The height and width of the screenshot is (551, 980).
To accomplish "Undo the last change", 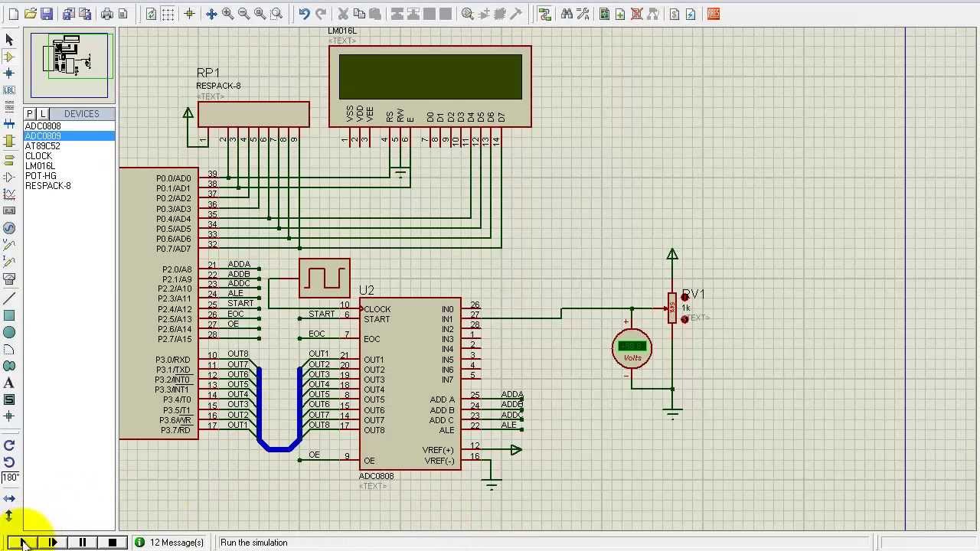I will point(304,14).
